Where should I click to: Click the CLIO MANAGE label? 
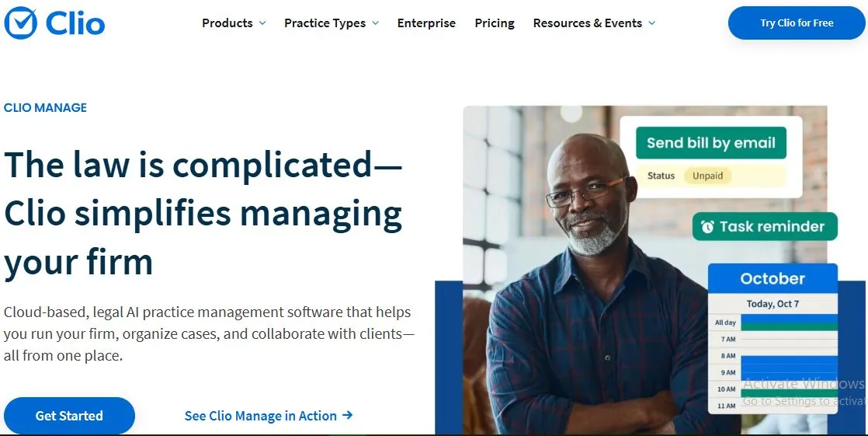coord(45,108)
